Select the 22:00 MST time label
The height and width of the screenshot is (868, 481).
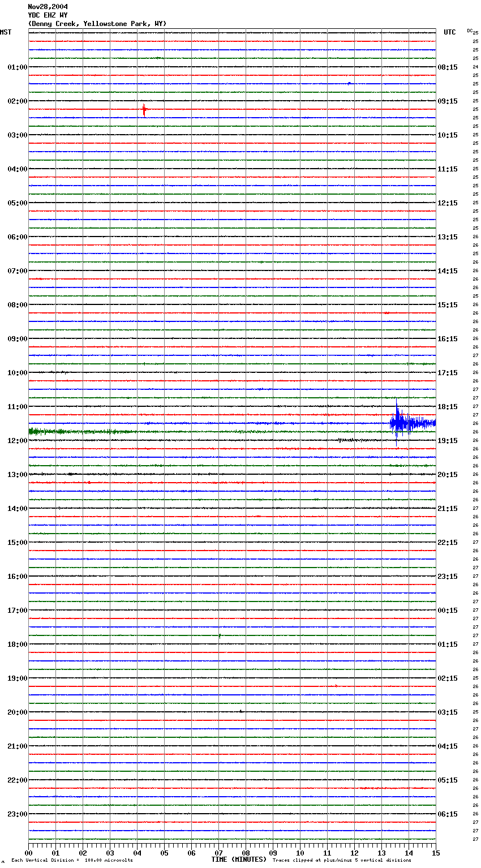[18, 780]
